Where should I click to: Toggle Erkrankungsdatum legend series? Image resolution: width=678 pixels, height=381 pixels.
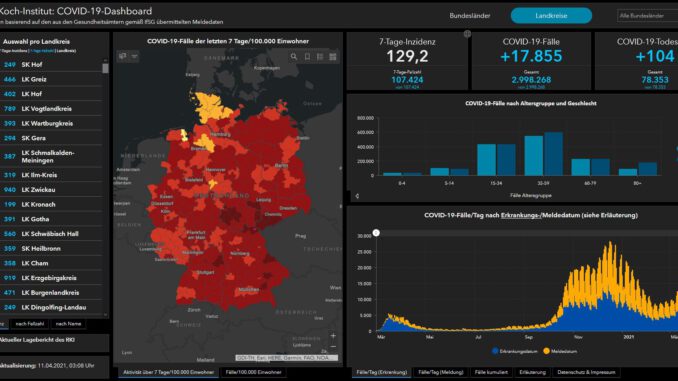point(516,351)
